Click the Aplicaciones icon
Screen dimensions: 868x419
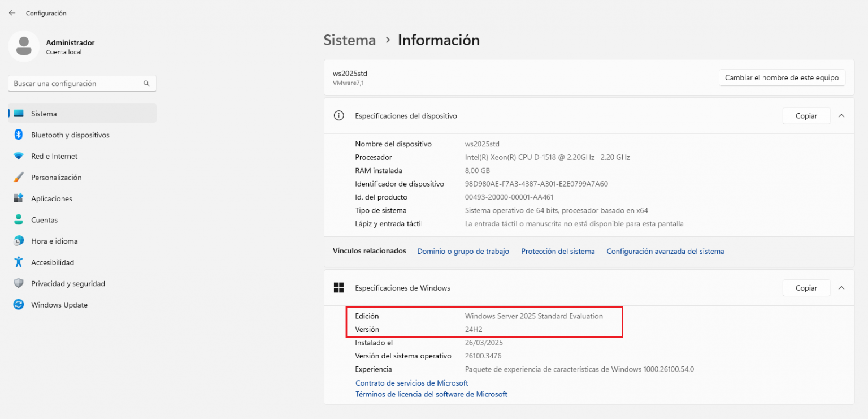19,198
